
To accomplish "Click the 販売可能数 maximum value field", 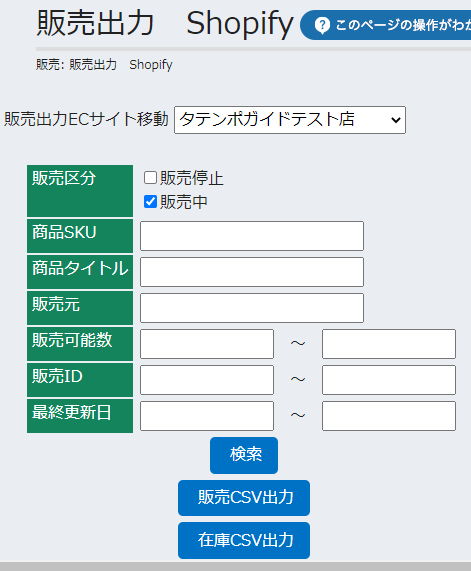I will click(389, 344).
